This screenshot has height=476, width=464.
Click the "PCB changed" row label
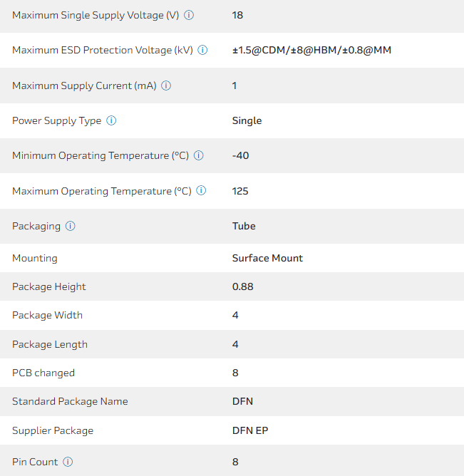(43, 373)
